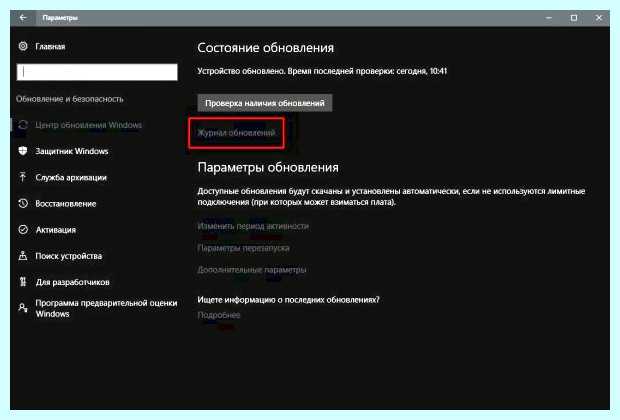Click the back arrow in the title bar
Viewport: 620px width, 420px height.
point(23,18)
